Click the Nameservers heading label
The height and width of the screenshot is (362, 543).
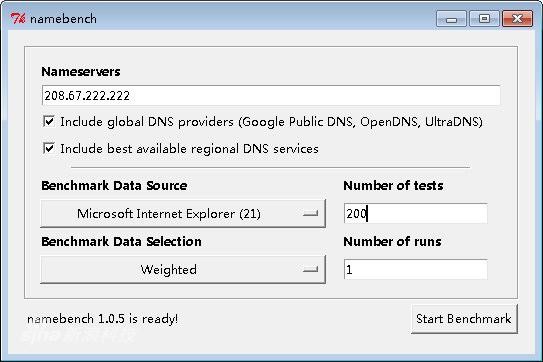pos(81,72)
